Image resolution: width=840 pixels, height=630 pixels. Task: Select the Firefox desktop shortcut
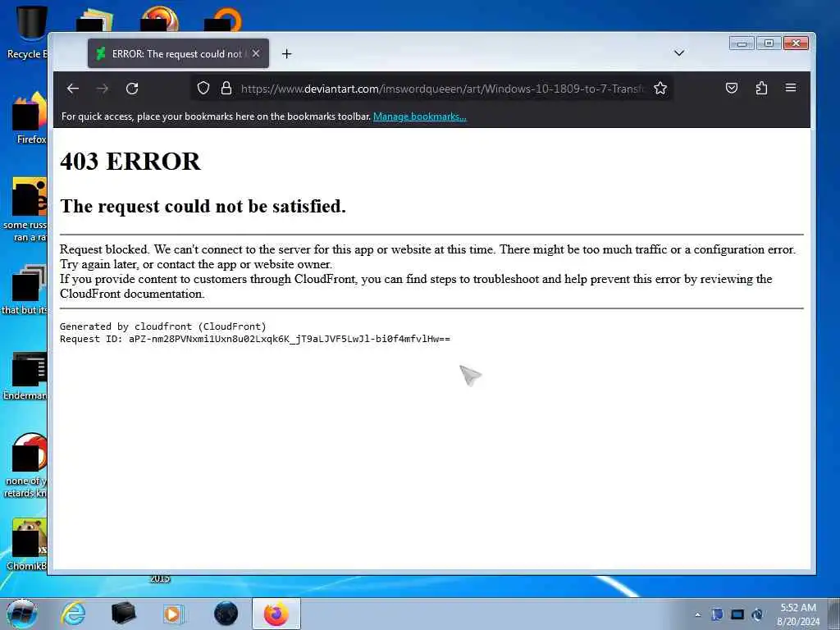30,118
